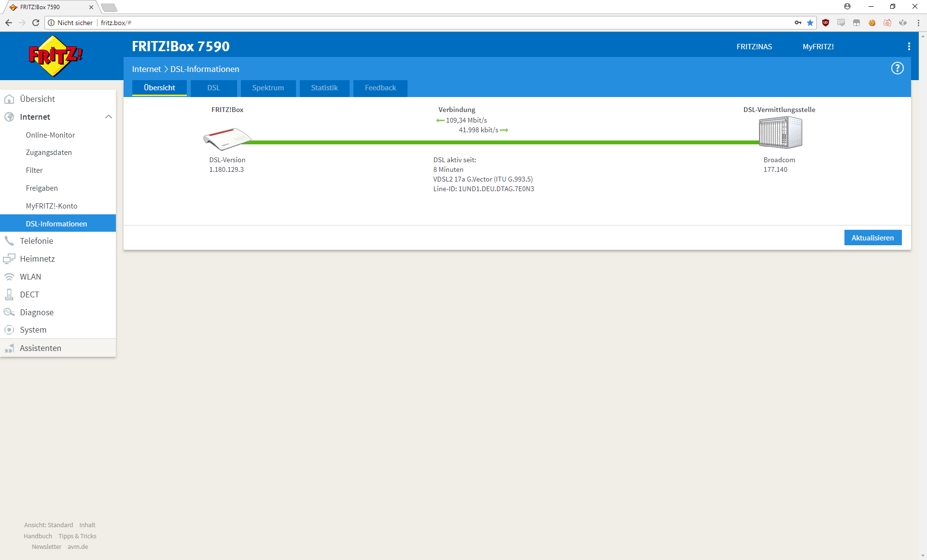Collapse the Internet menu chevron
Screen dimensions: 927x560
[x=109, y=117]
